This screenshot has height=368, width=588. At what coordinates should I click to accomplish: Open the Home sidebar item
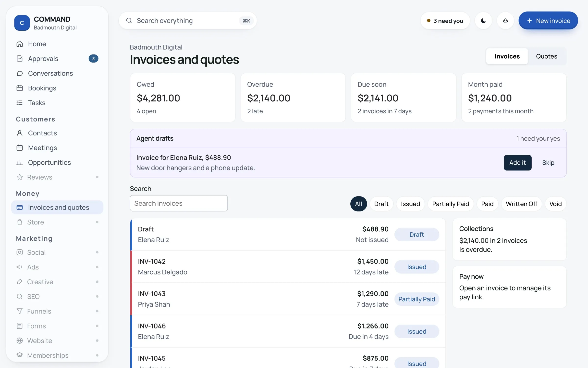point(57,44)
